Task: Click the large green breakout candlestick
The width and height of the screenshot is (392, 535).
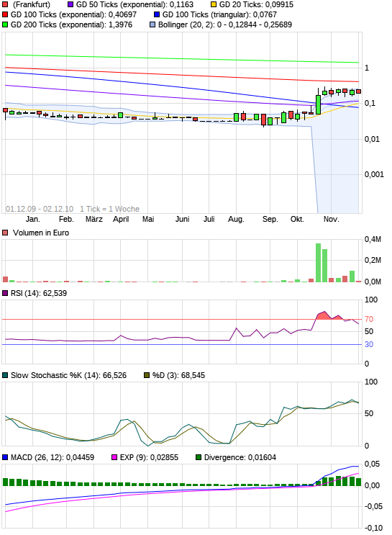Action: pyautogui.click(x=318, y=104)
